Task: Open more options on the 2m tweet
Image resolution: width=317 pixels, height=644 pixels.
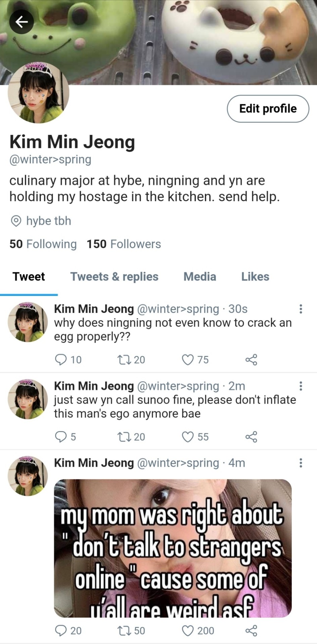Action: (301, 386)
